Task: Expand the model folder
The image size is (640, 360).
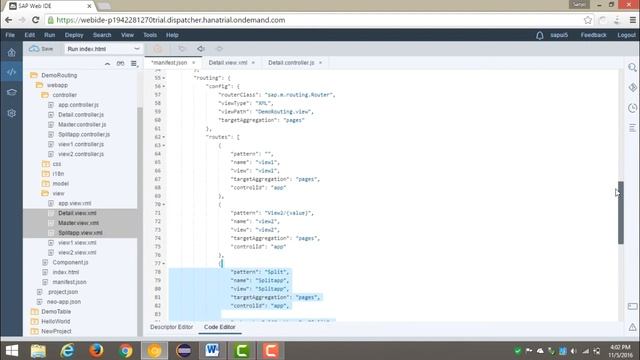Action: [45, 183]
